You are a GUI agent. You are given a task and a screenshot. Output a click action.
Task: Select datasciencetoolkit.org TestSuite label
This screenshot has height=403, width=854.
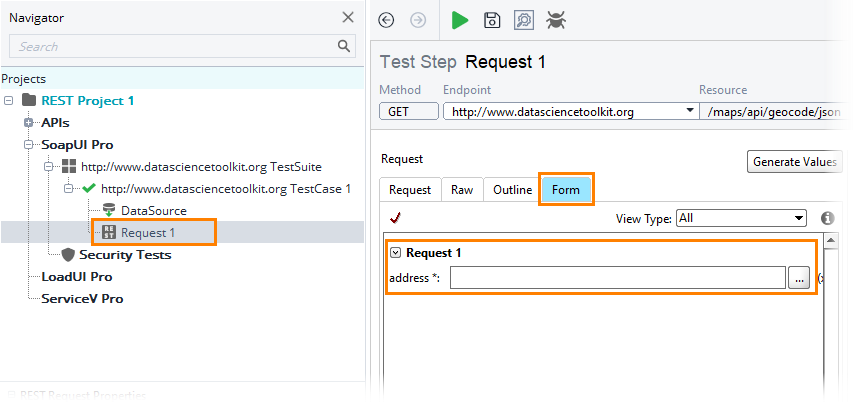tap(202, 167)
